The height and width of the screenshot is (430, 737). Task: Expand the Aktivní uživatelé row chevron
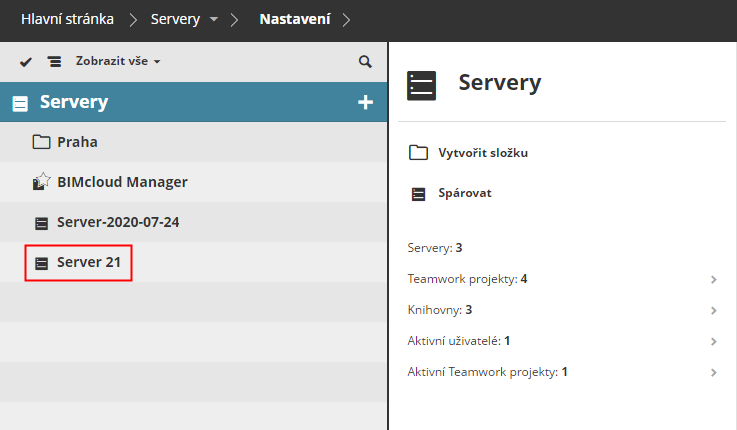pyautogui.click(x=714, y=341)
